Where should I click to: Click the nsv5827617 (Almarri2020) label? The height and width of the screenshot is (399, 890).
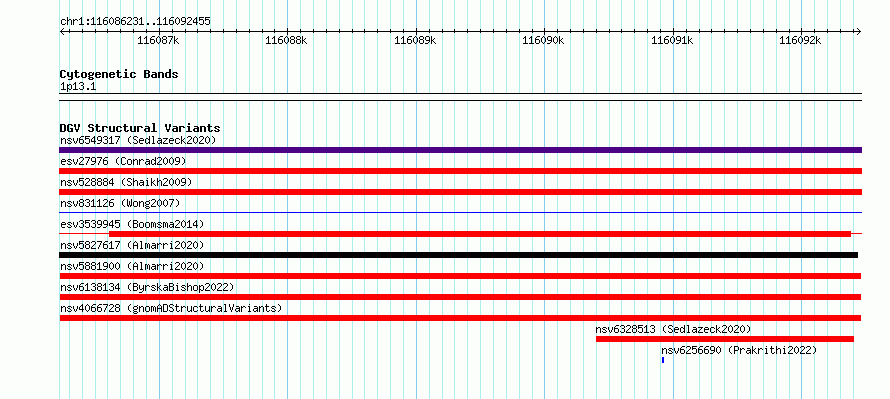(132, 245)
